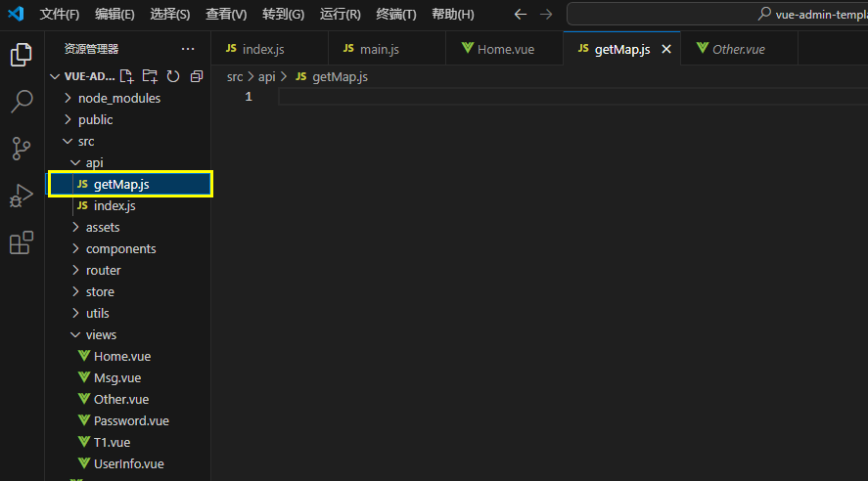Viewport: 868px width, 481px height.
Task: Open Home.vue in the views folder
Action: pos(128,356)
